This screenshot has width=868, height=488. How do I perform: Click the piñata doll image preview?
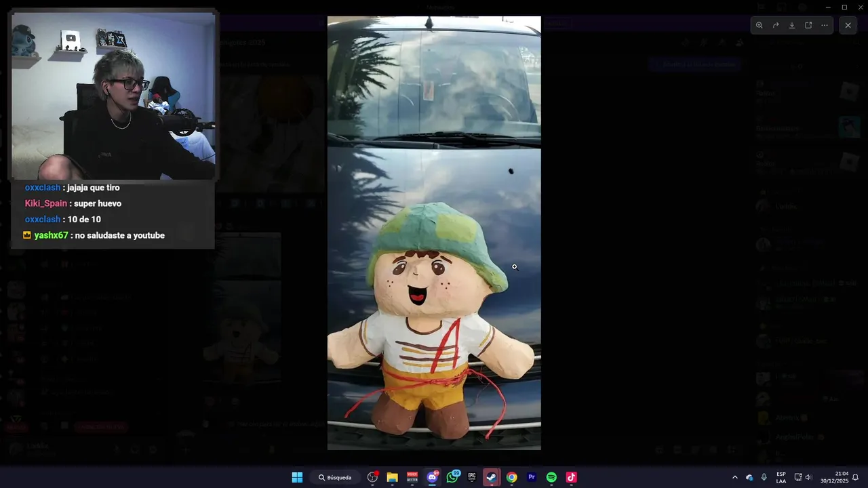pyautogui.click(x=434, y=233)
